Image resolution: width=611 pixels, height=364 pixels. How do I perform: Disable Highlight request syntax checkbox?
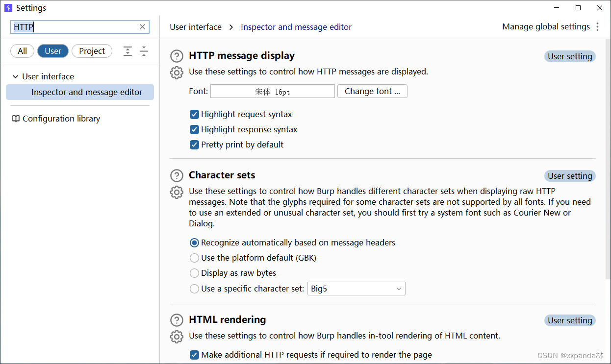point(195,115)
